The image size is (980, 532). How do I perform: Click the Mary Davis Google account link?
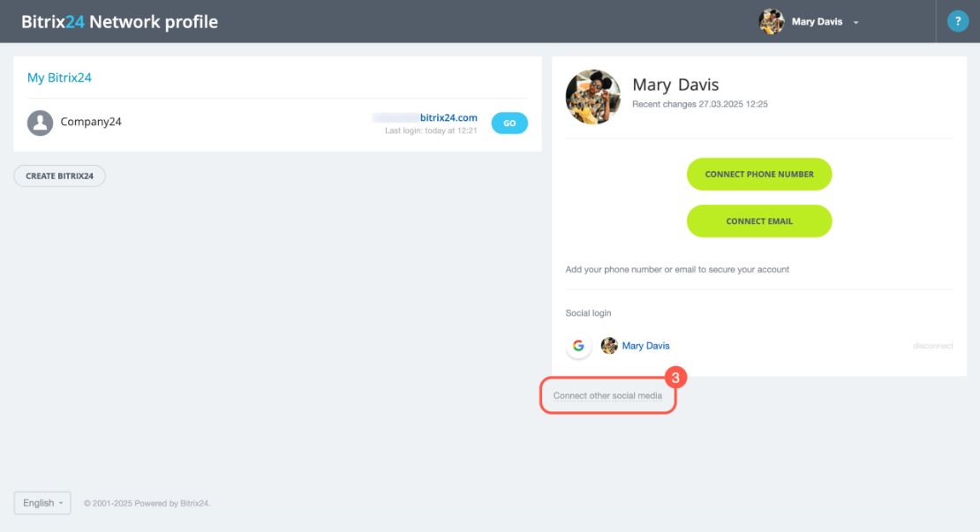(645, 345)
